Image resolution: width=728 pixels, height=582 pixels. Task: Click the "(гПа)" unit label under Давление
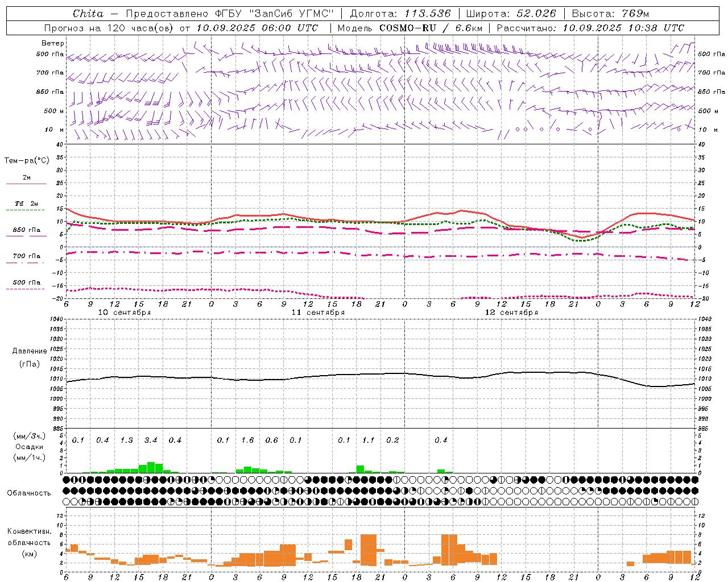pos(30,364)
